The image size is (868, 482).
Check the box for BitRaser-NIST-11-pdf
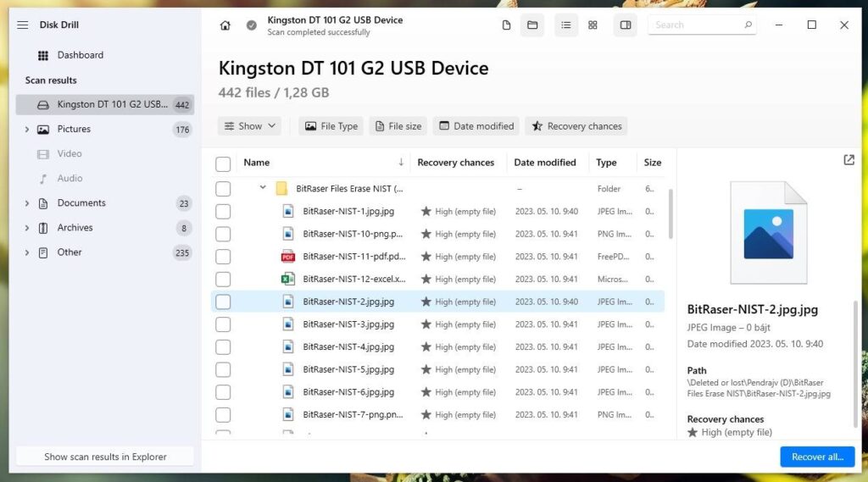pyautogui.click(x=223, y=257)
